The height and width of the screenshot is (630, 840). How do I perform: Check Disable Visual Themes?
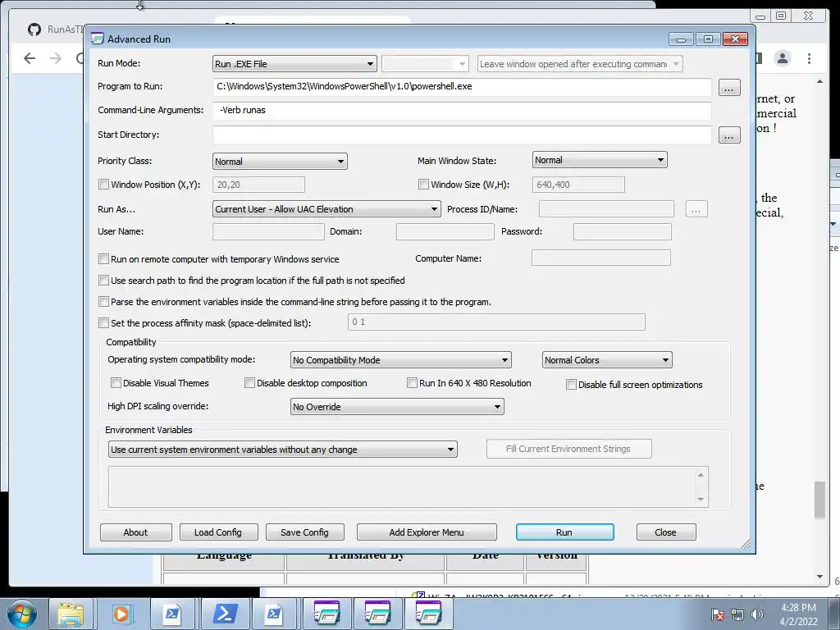pos(116,383)
